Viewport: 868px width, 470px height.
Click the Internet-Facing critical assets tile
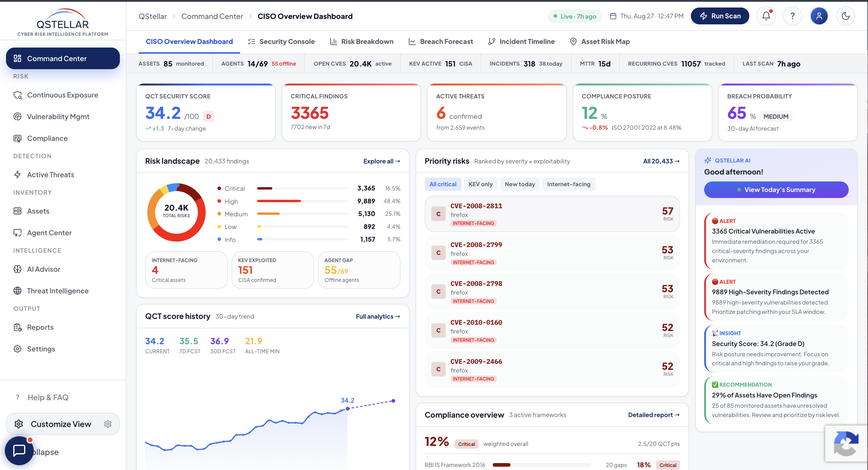tap(186, 270)
